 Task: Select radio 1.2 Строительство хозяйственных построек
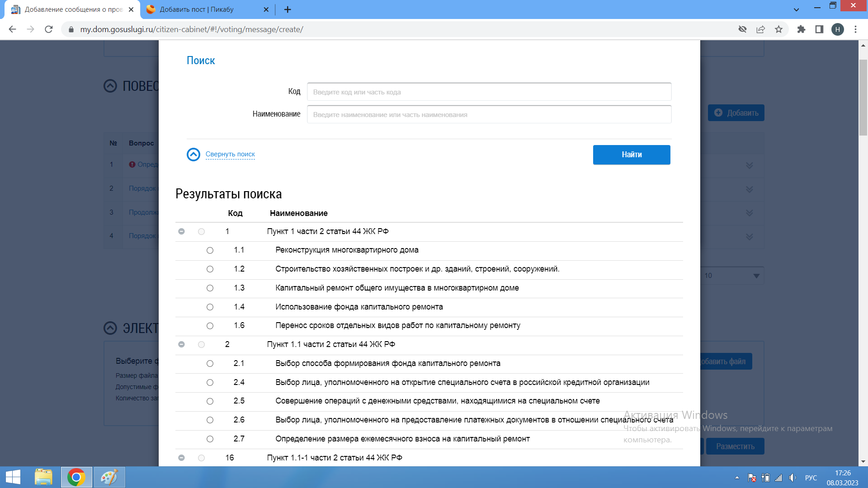pos(210,269)
